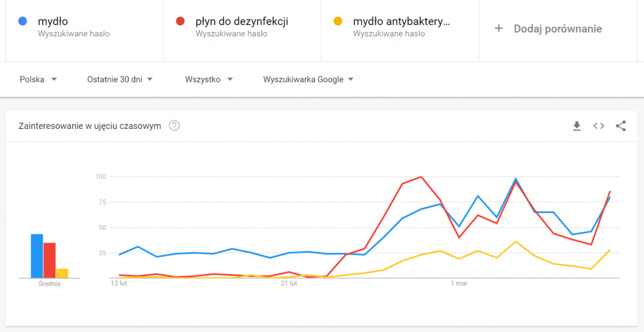The image size is (644, 332).
Task: Click the plus icon to add comparison
Action: (499, 28)
